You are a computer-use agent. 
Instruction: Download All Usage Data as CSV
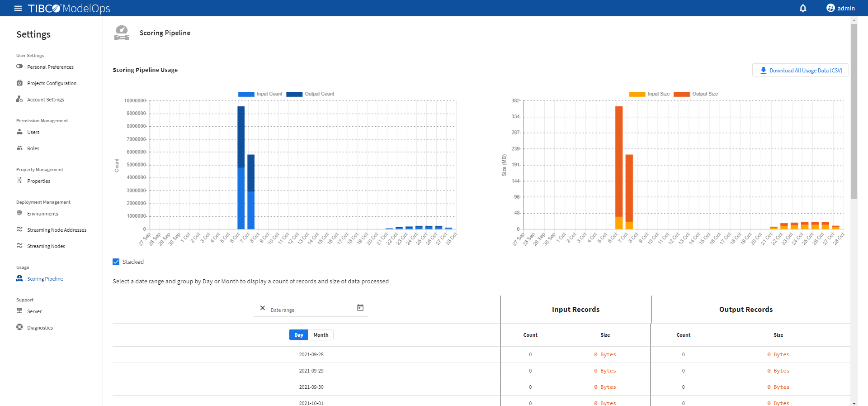801,71
